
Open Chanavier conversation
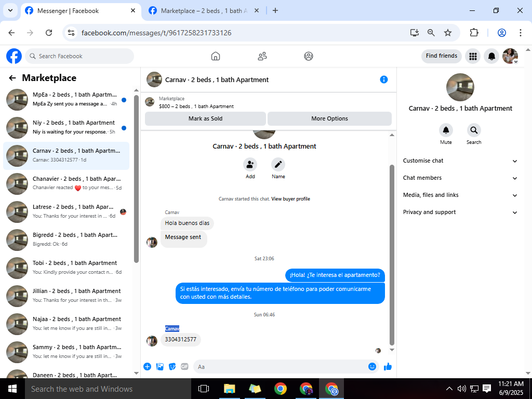click(66, 183)
